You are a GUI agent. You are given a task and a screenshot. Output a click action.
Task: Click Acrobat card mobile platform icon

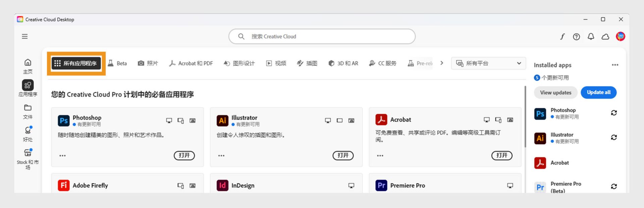498,120
